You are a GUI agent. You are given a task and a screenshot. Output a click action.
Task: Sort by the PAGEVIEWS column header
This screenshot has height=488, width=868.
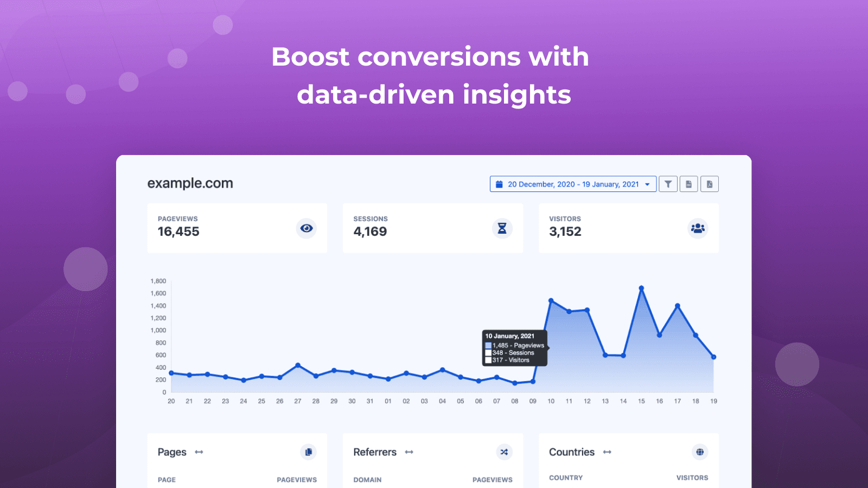[x=296, y=479]
